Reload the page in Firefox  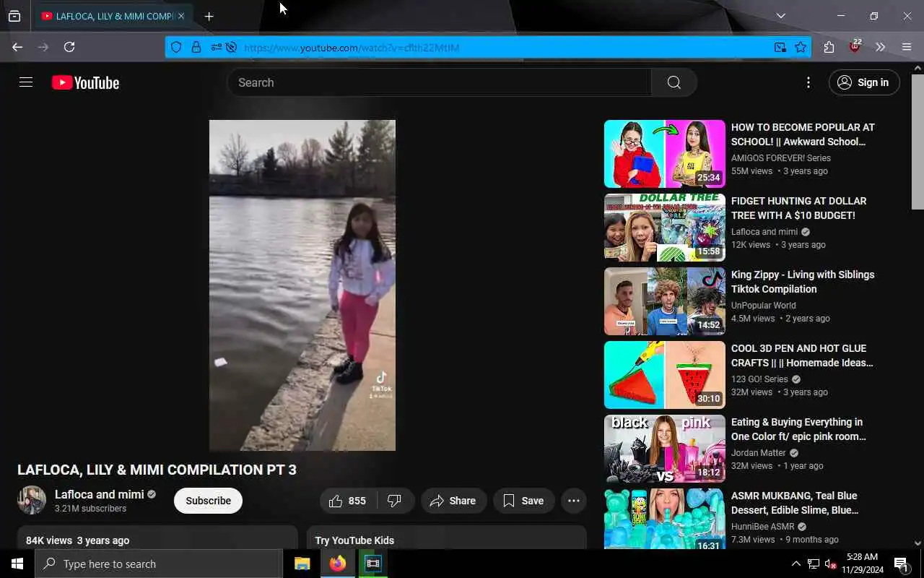coord(69,47)
